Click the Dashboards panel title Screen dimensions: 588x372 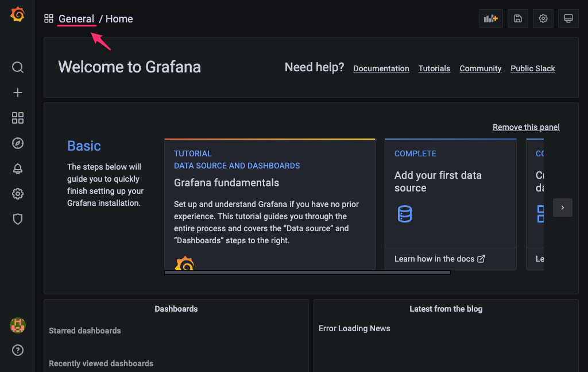tap(176, 309)
